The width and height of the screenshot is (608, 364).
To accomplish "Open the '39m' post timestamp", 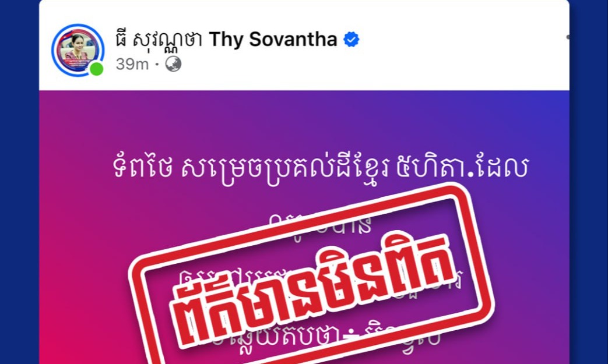I will (x=132, y=64).
